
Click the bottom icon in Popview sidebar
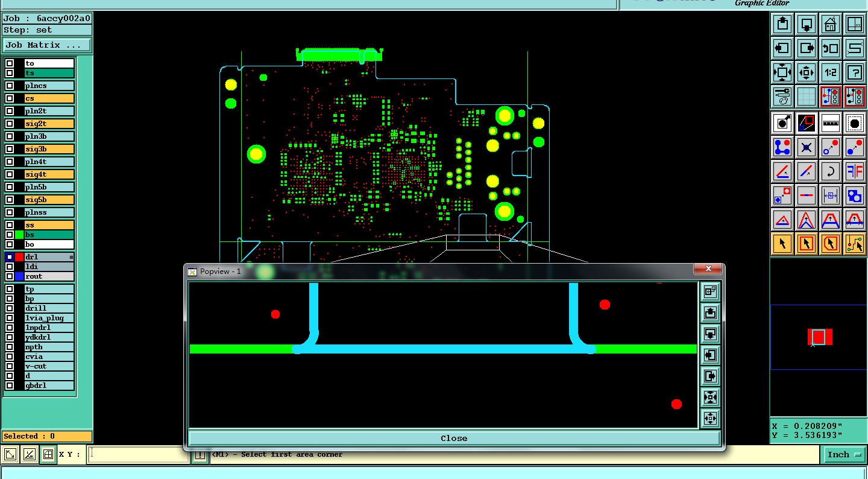click(710, 418)
